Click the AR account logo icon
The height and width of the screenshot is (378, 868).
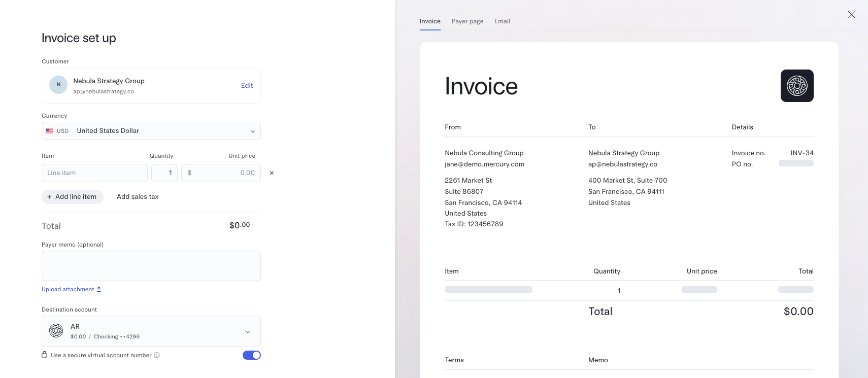[x=56, y=331]
